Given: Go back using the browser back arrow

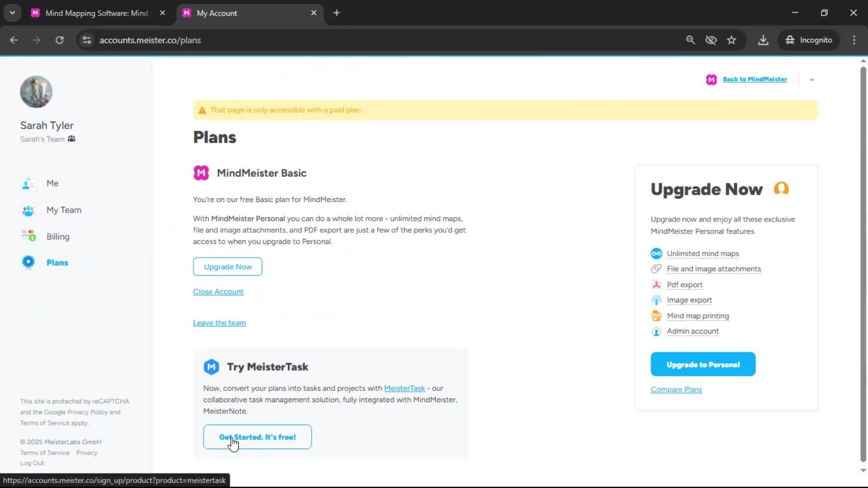Looking at the screenshot, I should pos(14,40).
